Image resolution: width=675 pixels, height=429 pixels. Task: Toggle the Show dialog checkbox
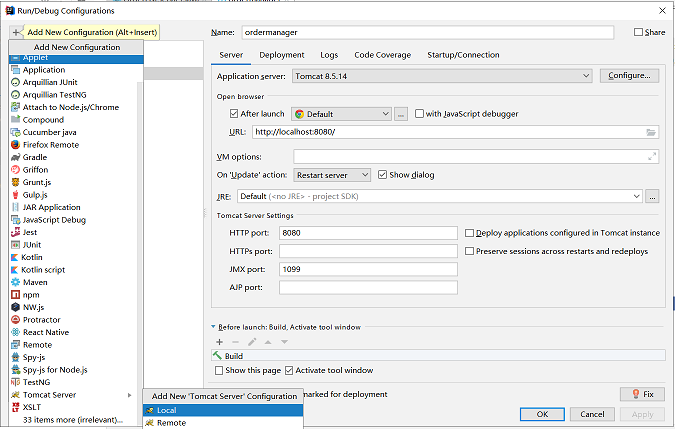pos(382,175)
